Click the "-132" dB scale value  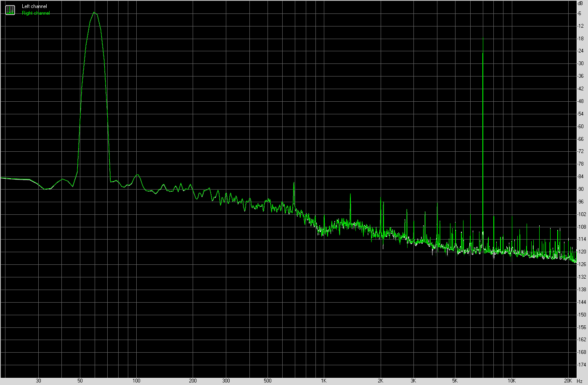tap(582, 277)
